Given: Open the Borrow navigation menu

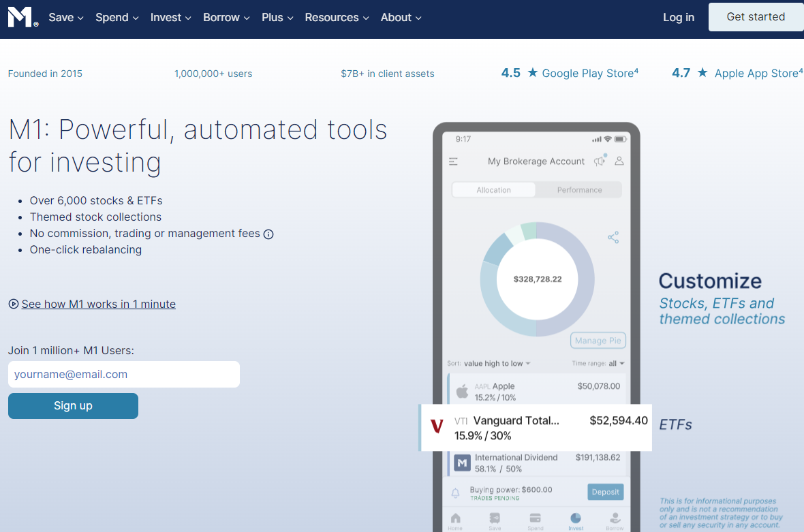Looking at the screenshot, I should (x=226, y=18).
